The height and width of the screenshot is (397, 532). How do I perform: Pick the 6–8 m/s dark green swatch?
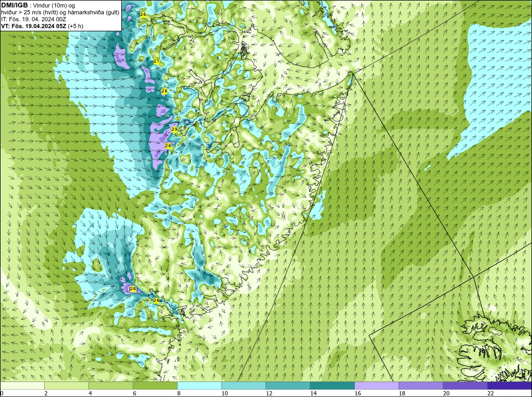pos(155,385)
